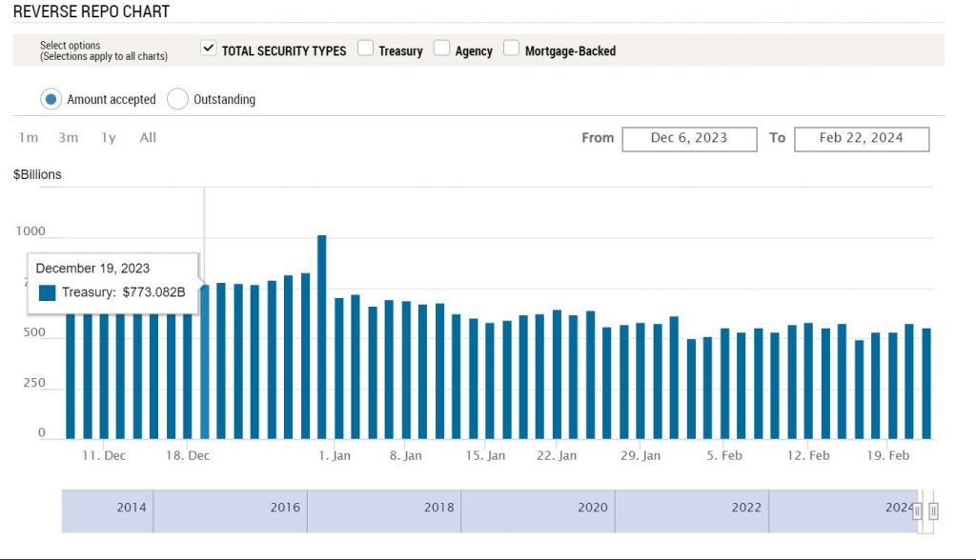Display All available date range
This screenshot has height=560, width=976.
click(x=148, y=138)
